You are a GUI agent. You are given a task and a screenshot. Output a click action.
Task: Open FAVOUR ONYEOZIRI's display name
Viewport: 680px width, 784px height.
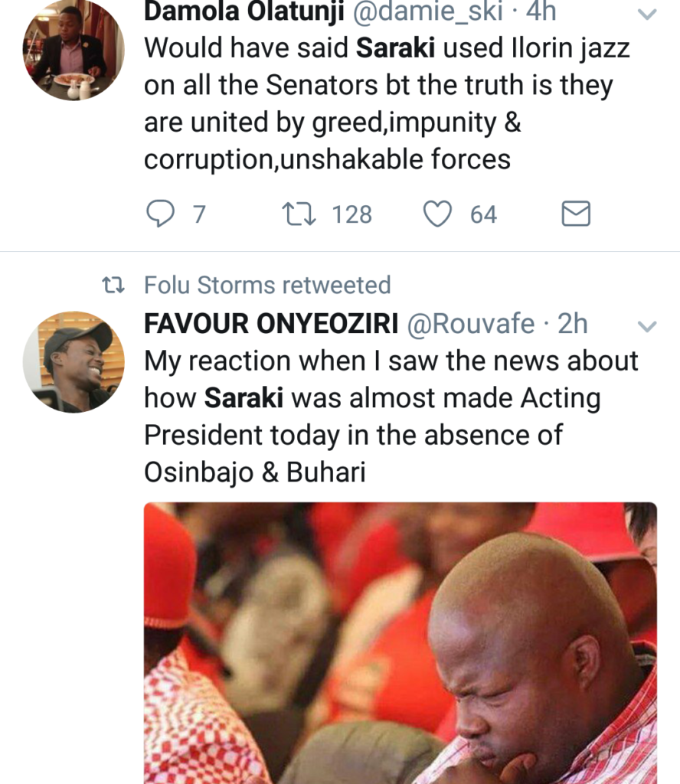tap(270, 325)
